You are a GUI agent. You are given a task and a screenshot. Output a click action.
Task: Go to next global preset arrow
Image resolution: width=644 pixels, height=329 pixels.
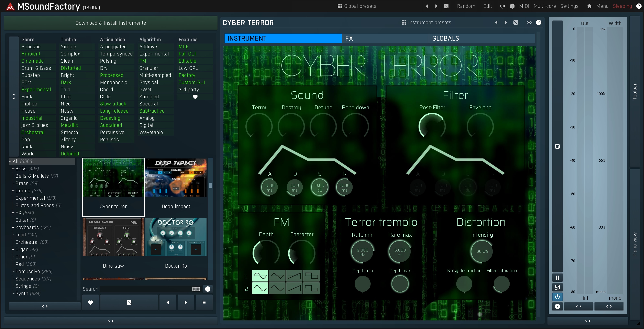436,6
